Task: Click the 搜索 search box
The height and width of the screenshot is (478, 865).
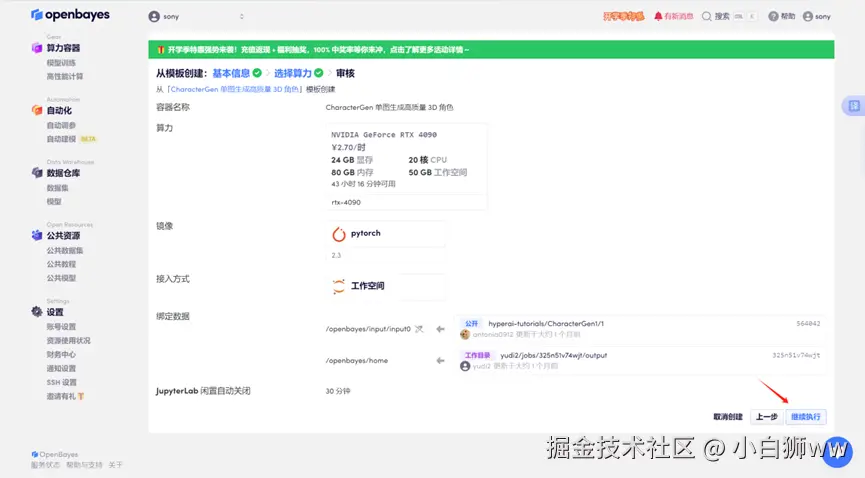Action: pyautogui.click(x=729, y=17)
